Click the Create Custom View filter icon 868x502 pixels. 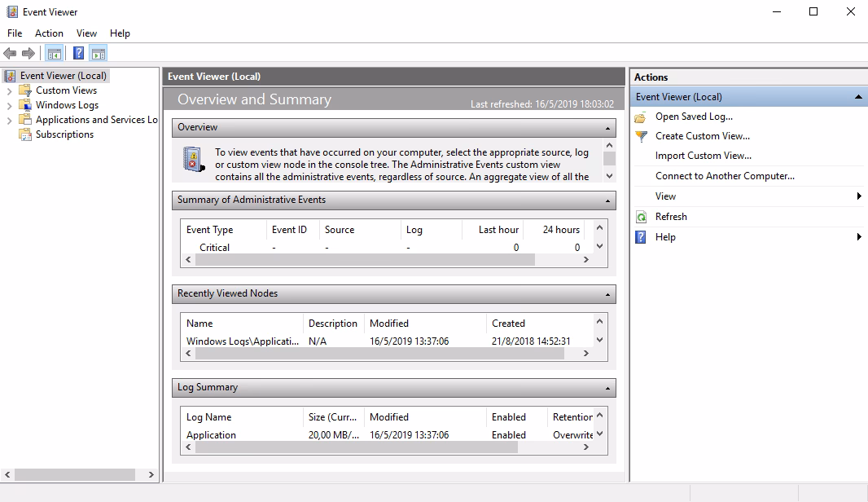tap(641, 136)
